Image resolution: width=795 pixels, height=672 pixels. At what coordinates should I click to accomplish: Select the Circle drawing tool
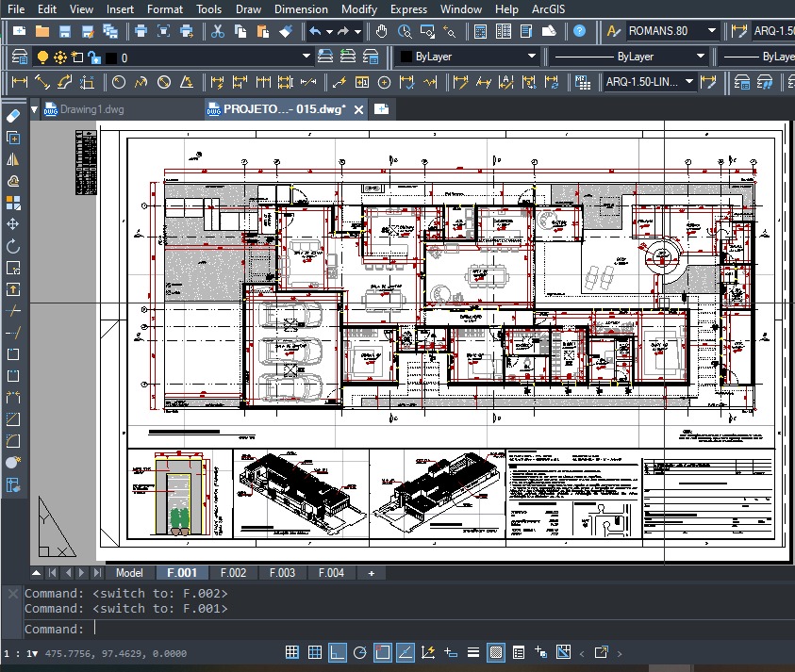119,82
